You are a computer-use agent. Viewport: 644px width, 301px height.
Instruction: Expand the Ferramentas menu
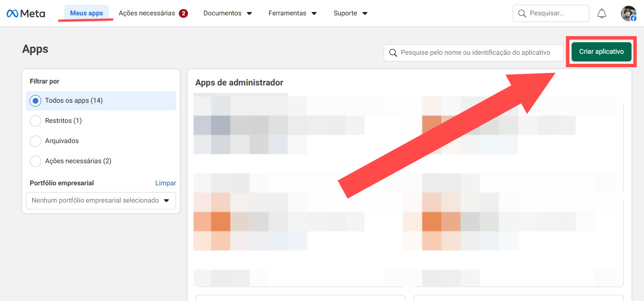click(x=293, y=13)
